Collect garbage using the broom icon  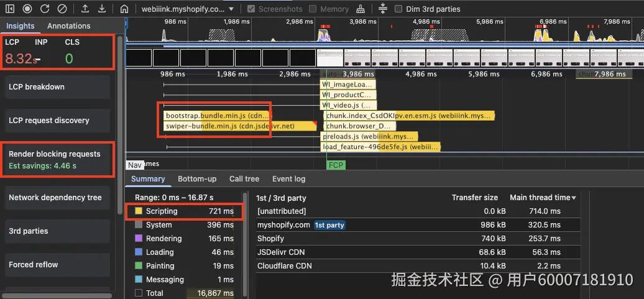click(360, 9)
